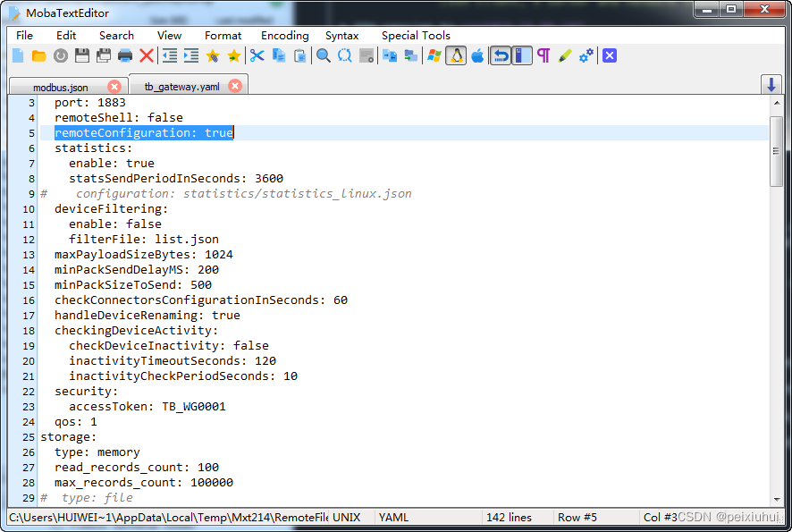Click the first of the two blue window icons

point(390,55)
